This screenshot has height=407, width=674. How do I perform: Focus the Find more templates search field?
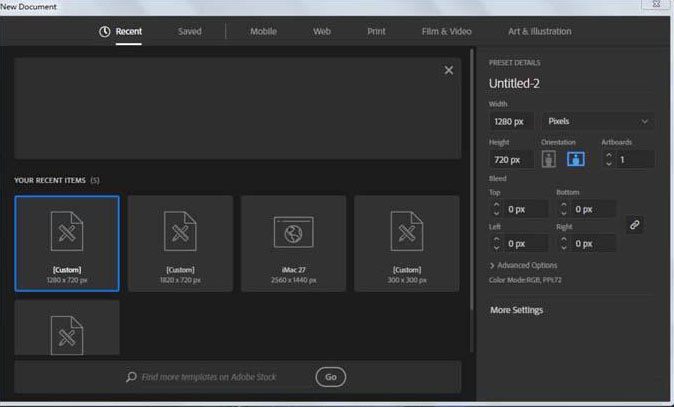tap(209, 377)
